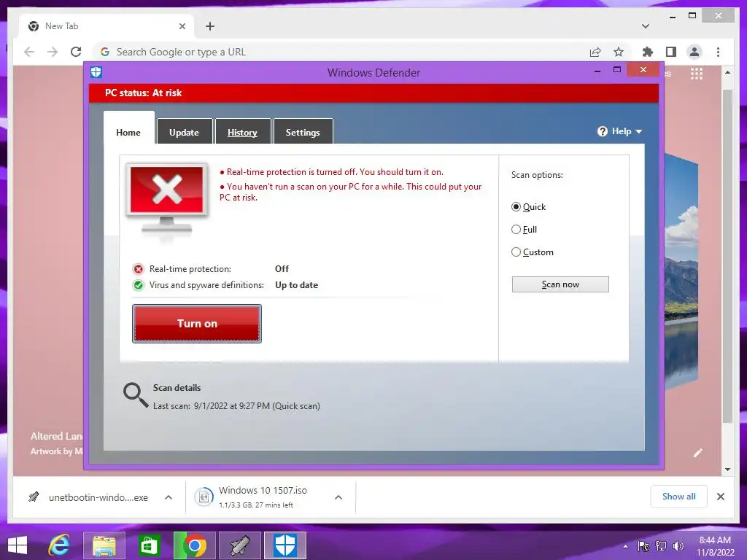Open a new Chrome tab
This screenshot has height=560, width=747.
[x=210, y=26]
